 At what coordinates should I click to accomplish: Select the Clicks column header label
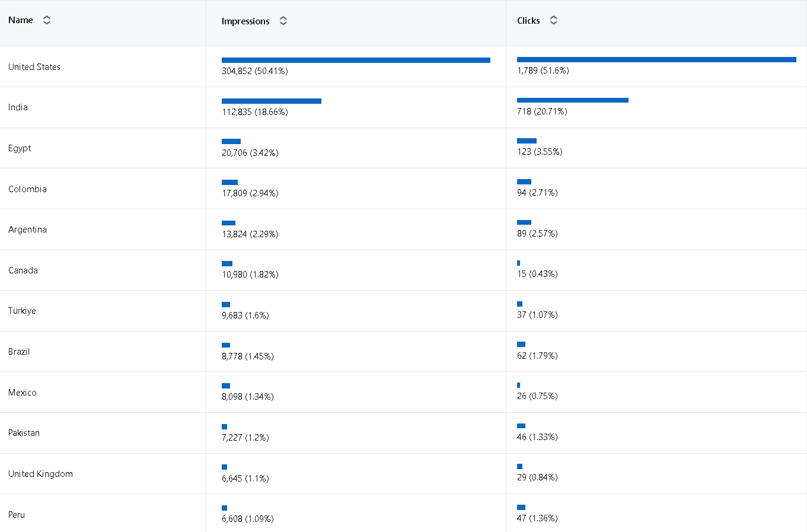point(528,21)
